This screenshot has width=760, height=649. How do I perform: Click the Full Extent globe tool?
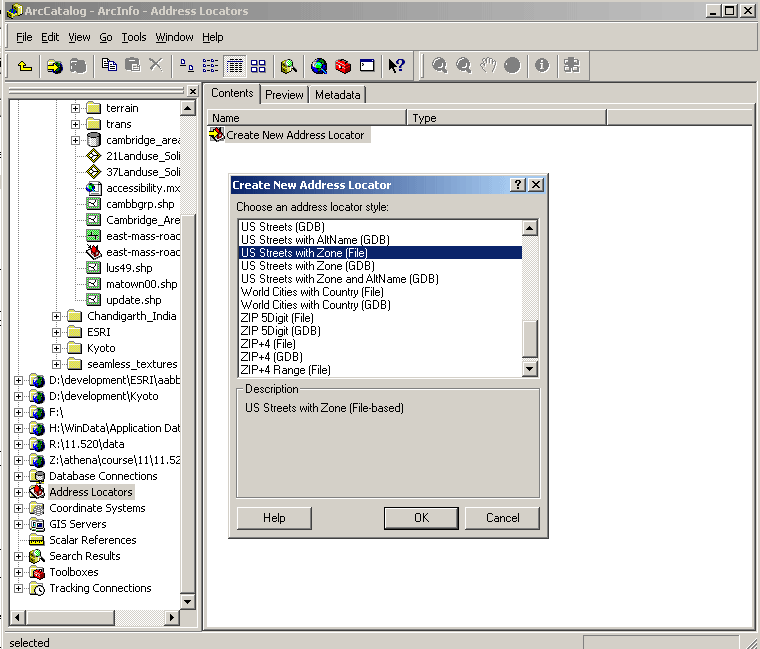512,65
